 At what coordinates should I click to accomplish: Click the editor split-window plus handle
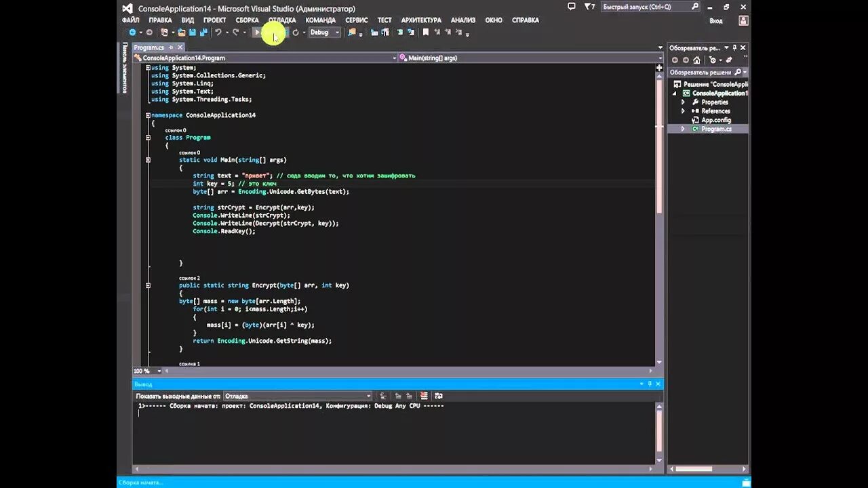pos(659,68)
